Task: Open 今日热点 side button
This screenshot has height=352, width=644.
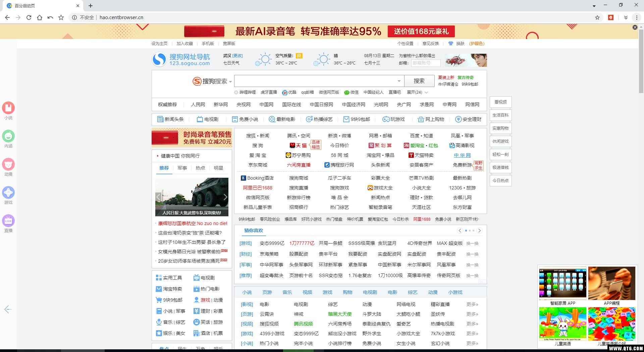Action: (x=500, y=180)
